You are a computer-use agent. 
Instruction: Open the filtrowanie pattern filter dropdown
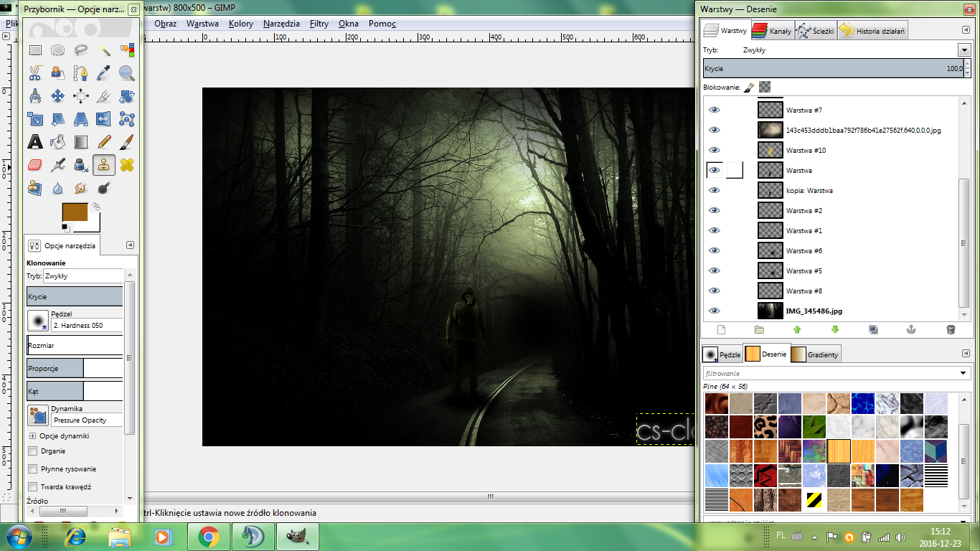tap(964, 374)
